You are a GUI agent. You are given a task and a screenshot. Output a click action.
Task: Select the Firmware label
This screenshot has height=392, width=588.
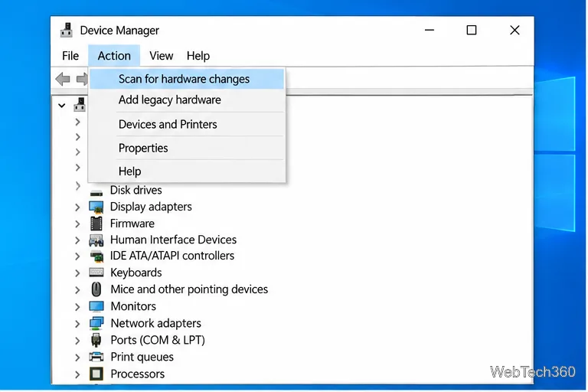(132, 224)
